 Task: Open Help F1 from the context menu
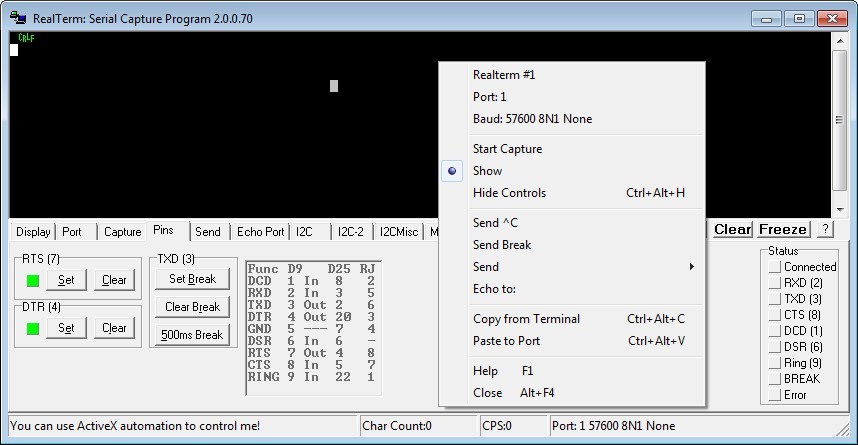tap(572, 371)
